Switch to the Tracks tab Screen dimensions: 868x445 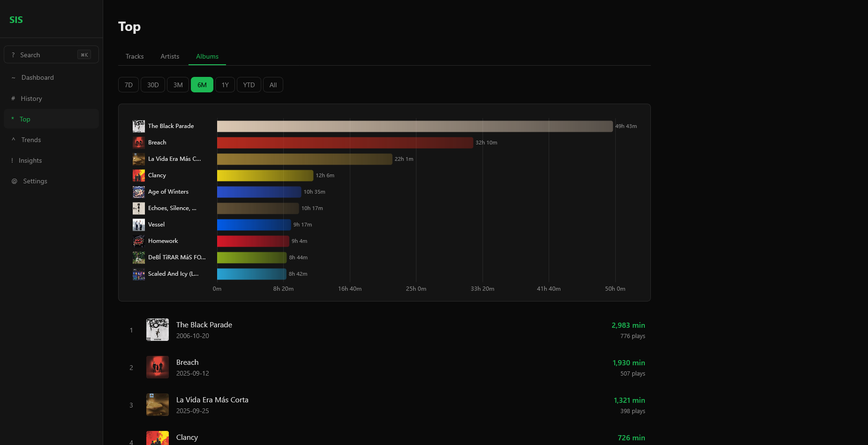pyautogui.click(x=135, y=56)
